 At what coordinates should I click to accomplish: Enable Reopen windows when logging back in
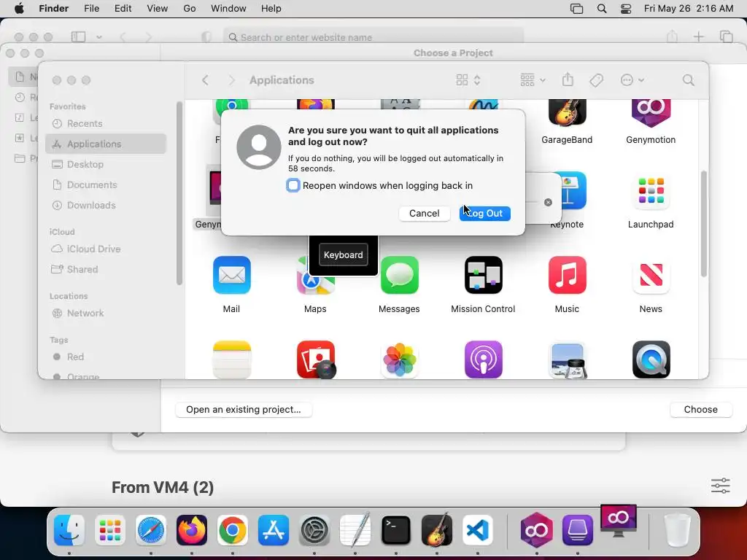pyautogui.click(x=293, y=185)
